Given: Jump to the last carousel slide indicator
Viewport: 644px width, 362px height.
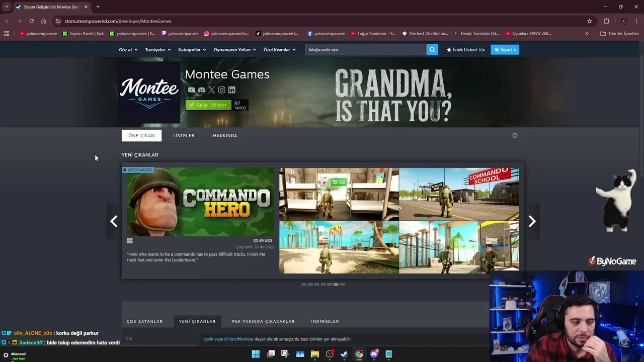Looking at the screenshot, I should point(342,285).
